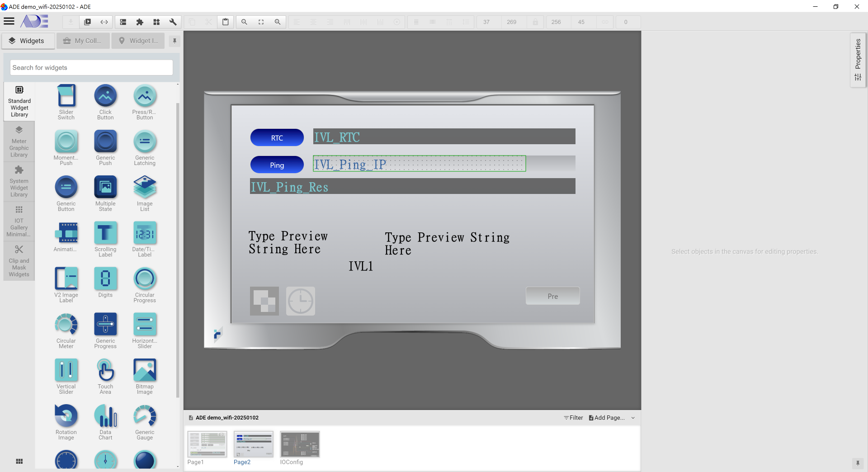868x472 pixels.
Task: Expand the Properties side panel
Action: coord(858,59)
